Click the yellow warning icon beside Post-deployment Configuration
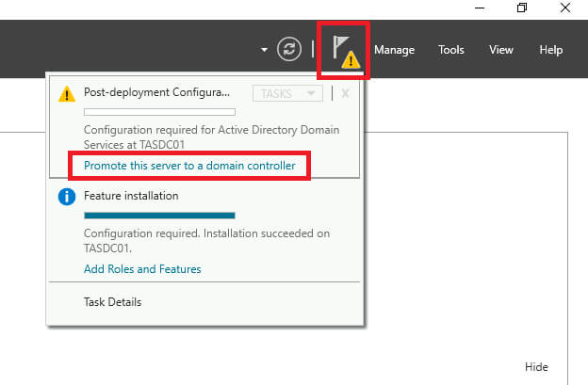The width and height of the screenshot is (588, 385). pyautogui.click(x=66, y=93)
